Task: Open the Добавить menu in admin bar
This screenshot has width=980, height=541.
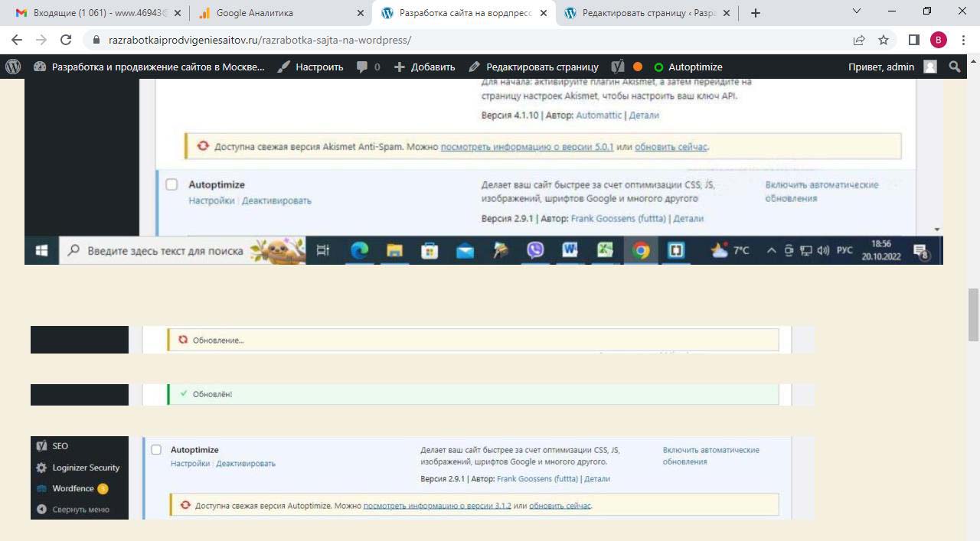Action: coord(424,67)
